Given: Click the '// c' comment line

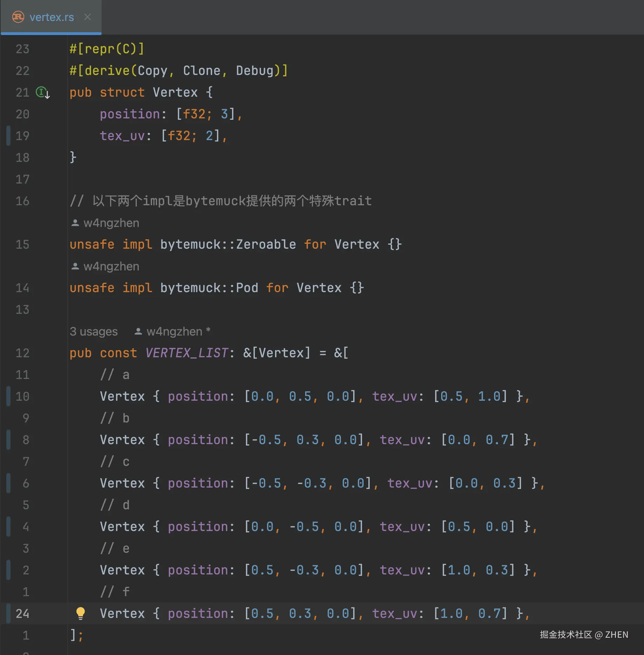Looking at the screenshot, I should point(115,462).
